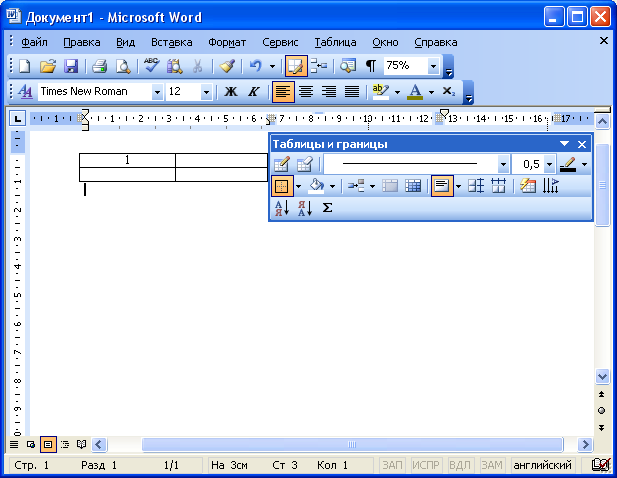Open highlight color dropdown arrow
This screenshot has height=478, width=617.
click(397, 92)
